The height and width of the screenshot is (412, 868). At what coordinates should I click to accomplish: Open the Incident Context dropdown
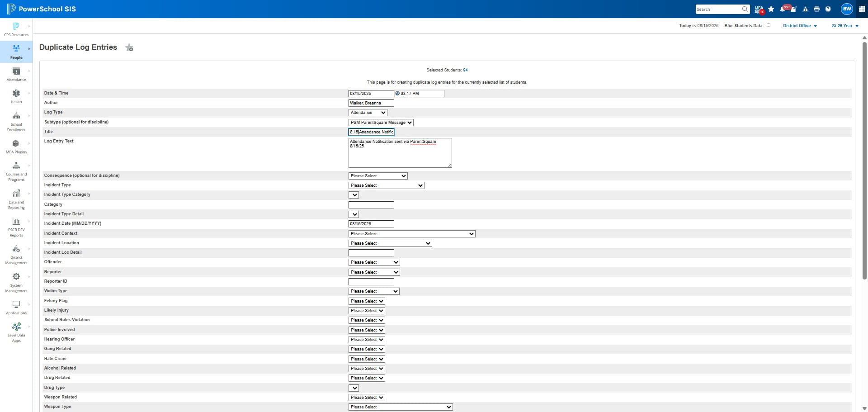(x=412, y=234)
